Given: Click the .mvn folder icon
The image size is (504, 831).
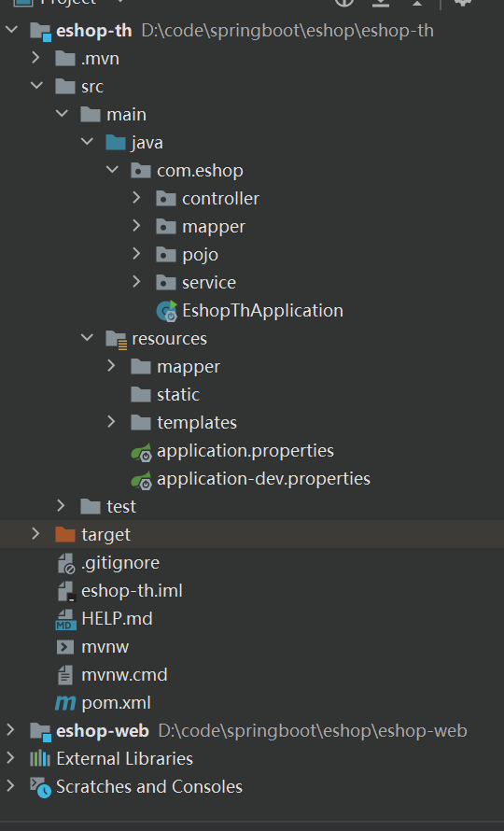Looking at the screenshot, I should 65,58.
